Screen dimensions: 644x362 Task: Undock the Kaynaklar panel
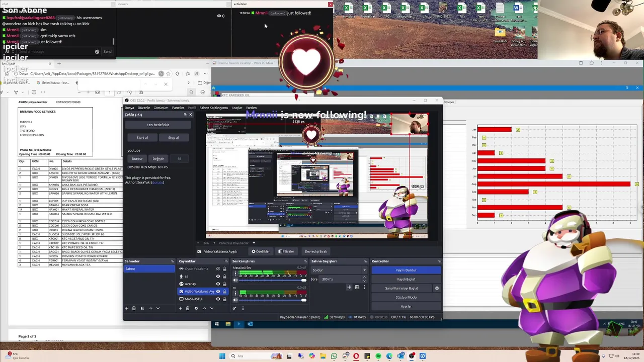[226, 261]
